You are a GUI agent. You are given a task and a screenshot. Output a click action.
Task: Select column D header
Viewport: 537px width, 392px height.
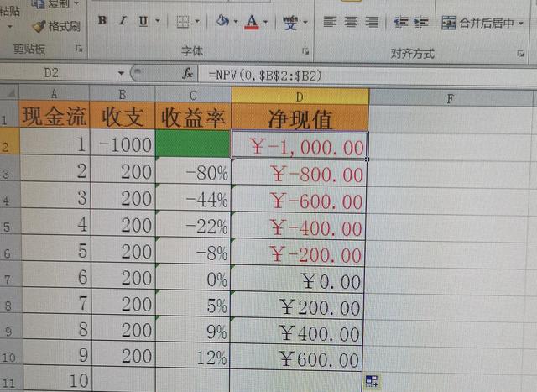pos(300,97)
